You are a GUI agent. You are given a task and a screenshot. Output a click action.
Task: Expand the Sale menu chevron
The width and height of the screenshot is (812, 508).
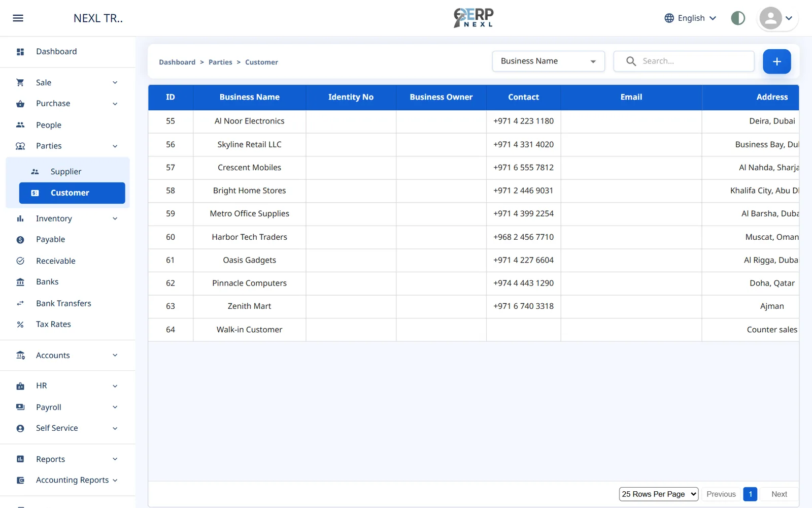(115, 83)
